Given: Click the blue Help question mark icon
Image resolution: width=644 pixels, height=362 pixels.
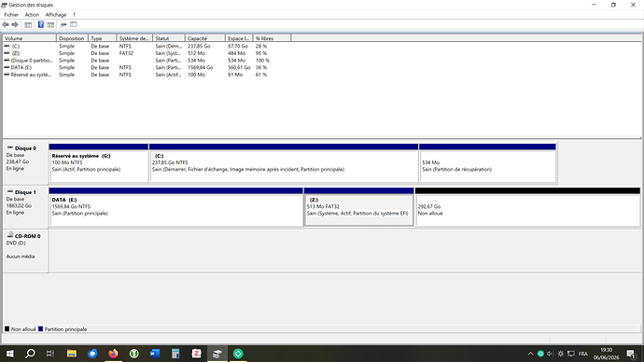Looking at the screenshot, I should point(41,24).
